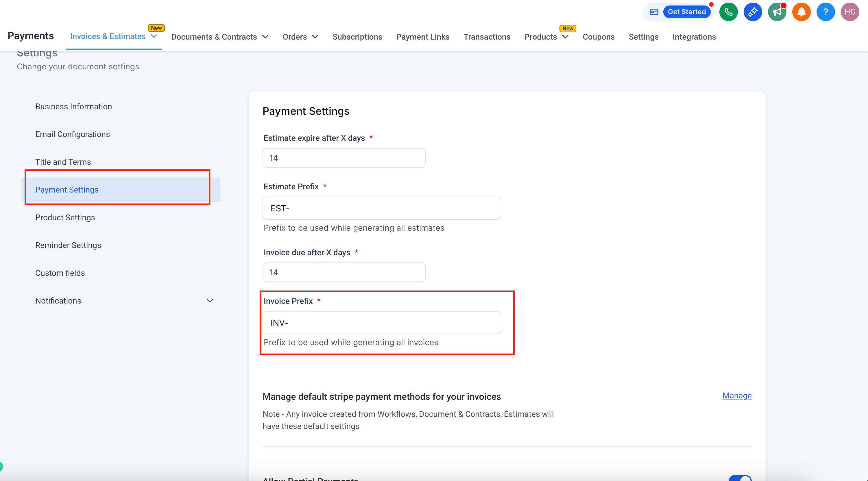Click the Get Started button

[x=686, y=12]
